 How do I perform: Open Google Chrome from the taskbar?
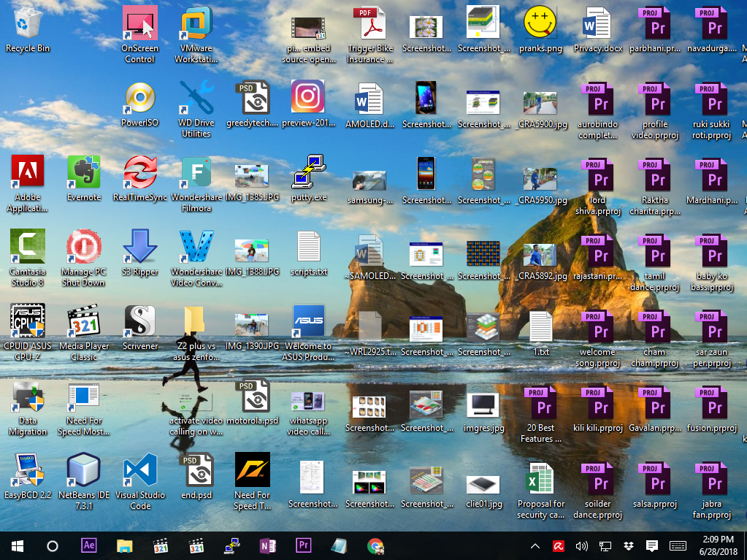click(x=375, y=545)
